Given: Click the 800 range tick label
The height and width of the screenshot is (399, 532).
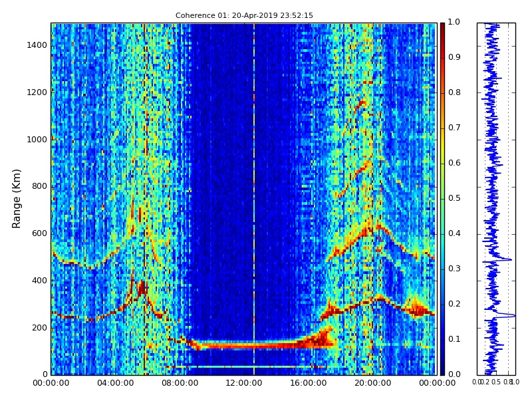Looking at the screenshot, I should pos(39,186).
